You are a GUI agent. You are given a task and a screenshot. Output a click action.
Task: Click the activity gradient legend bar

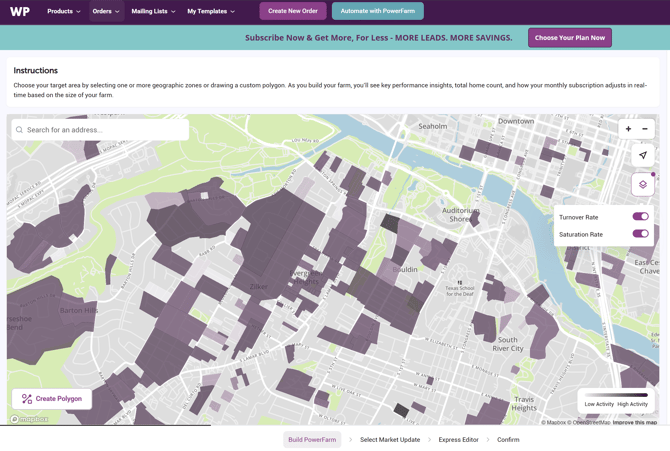click(616, 395)
